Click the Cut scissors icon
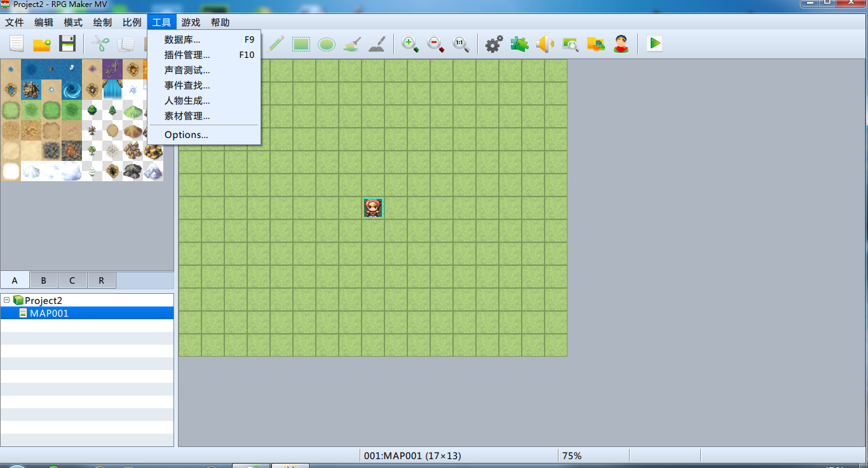This screenshot has width=868, height=468. tap(100, 44)
